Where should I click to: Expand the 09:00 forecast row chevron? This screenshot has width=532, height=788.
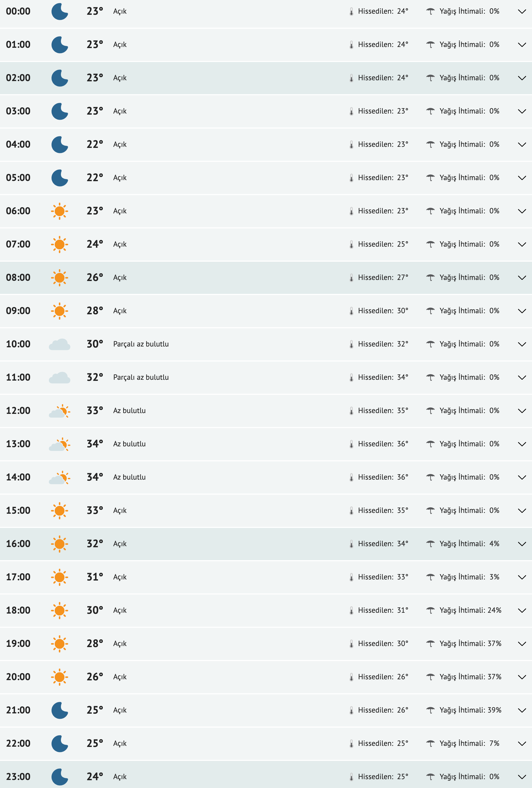(x=522, y=311)
